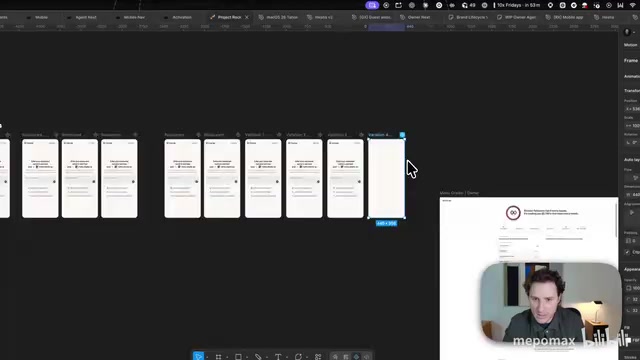This screenshot has width=640, height=360.
Task: Click the Clip content checkbox in right panel
Action: (x=628, y=252)
